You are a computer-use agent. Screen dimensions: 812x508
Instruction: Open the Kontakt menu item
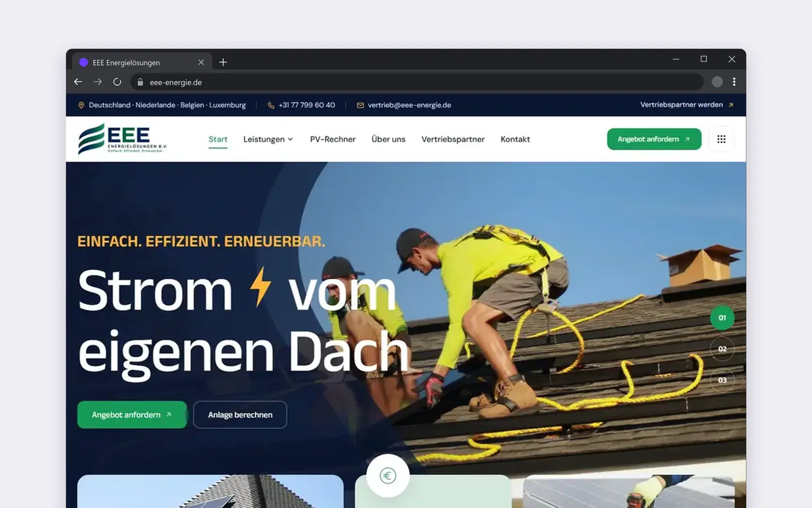pyautogui.click(x=515, y=139)
